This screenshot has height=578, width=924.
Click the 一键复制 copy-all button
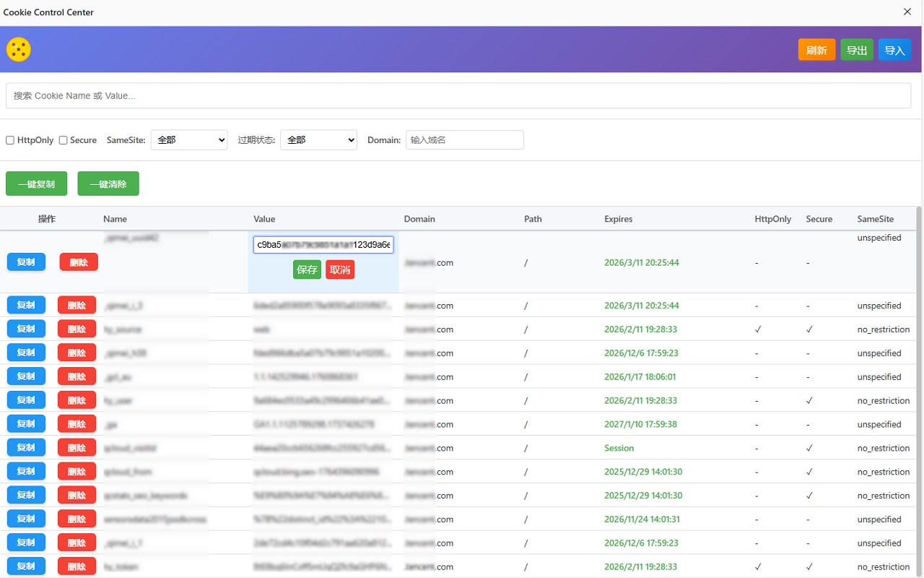(x=36, y=184)
